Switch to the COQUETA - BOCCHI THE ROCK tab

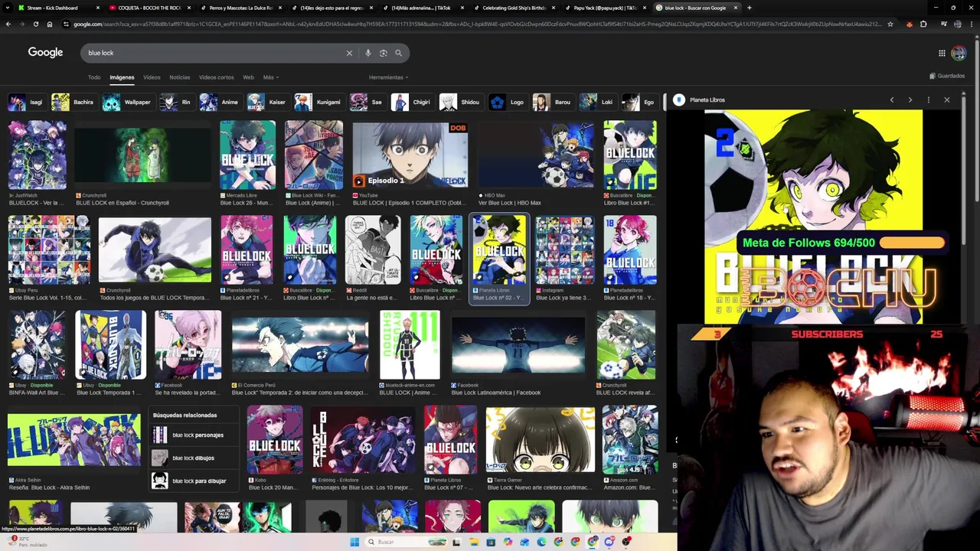(x=148, y=8)
